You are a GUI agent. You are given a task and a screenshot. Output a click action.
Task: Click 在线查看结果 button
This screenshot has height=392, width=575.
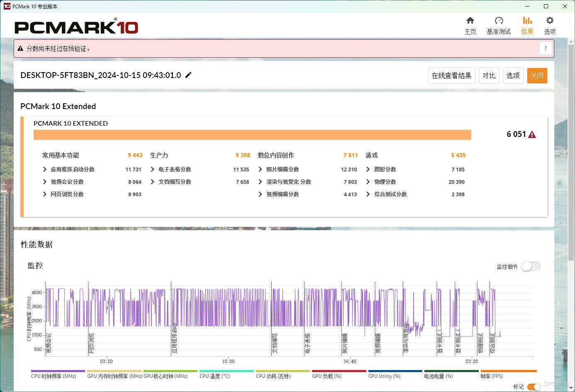pos(451,75)
